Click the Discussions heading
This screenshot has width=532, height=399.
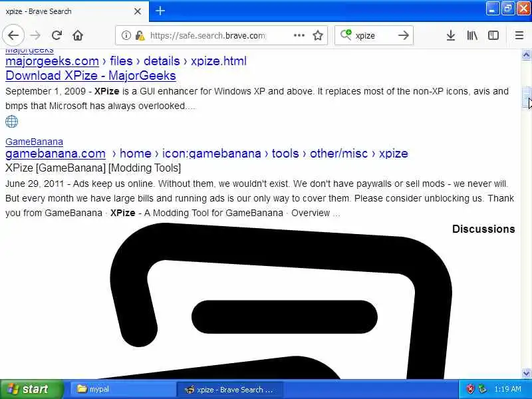click(483, 229)
